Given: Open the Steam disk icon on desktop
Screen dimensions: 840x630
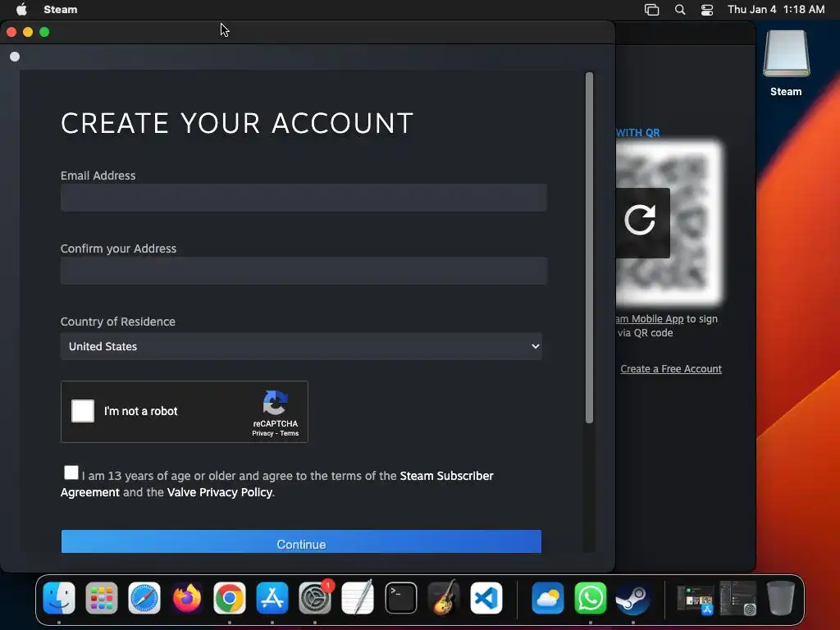Looking at the screenshot, I should coord(786,54).
